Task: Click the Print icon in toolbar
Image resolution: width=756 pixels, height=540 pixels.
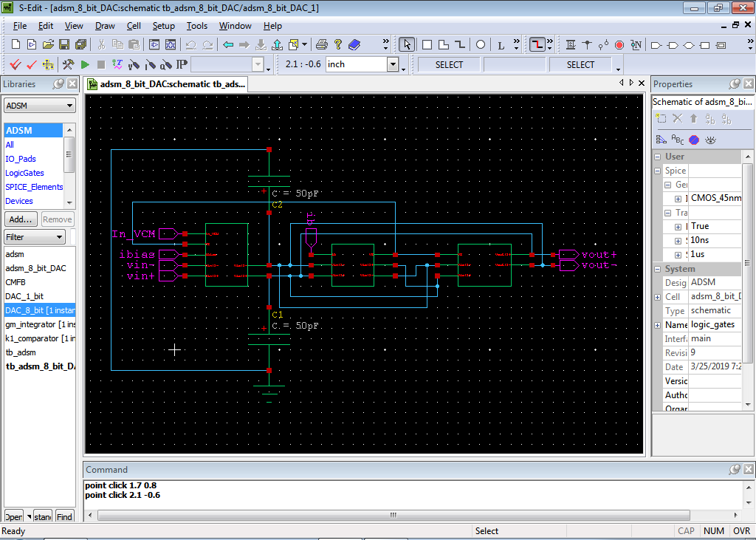Action: [322, 45]
